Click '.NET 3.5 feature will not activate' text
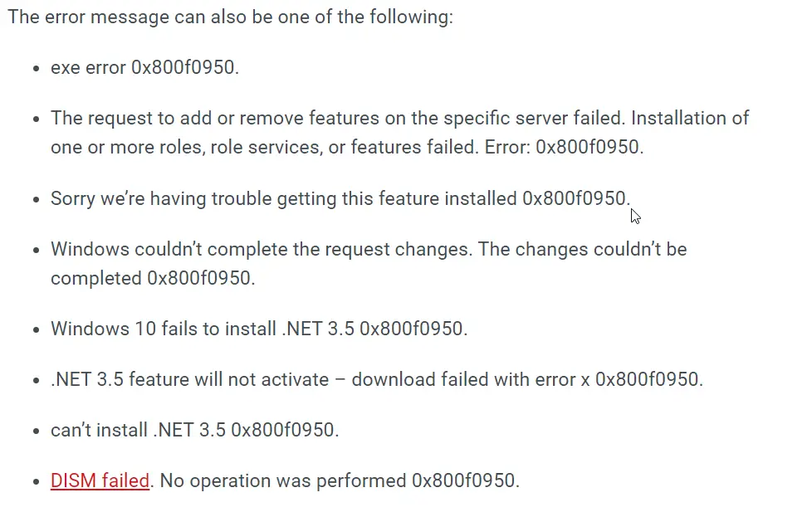The width and height of the screenshot is (812, 512). 189,380
